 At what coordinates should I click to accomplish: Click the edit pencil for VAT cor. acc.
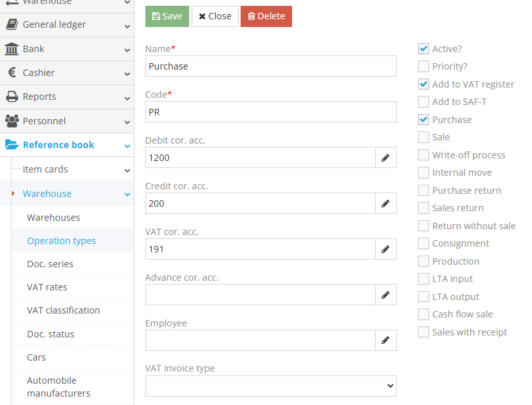point(385,249)
